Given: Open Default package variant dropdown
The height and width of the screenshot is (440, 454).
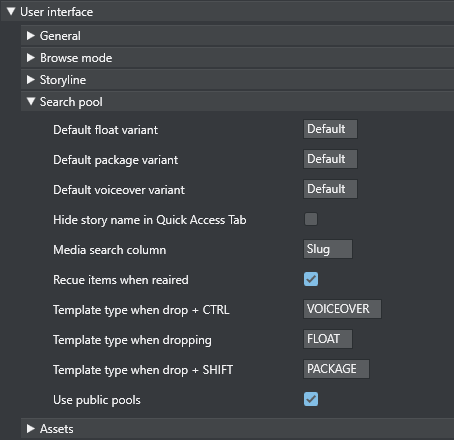Looking at the screenshot, I should point(330,159).
